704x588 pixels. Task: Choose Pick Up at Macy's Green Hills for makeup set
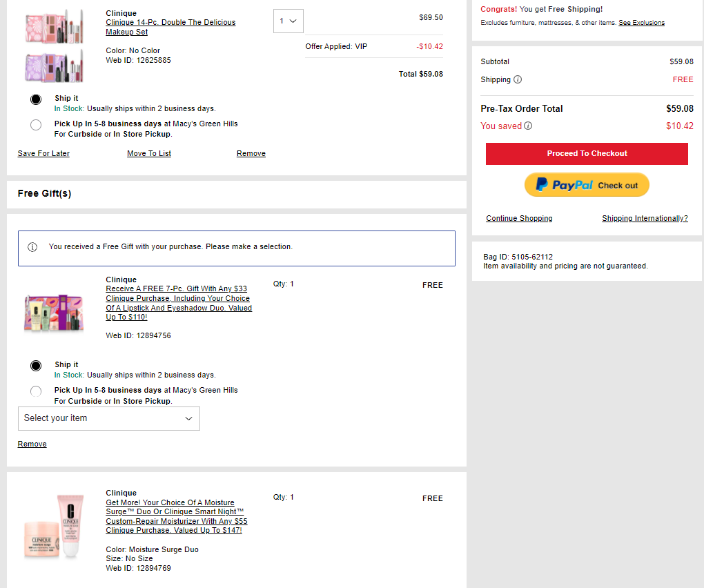(36, 125)
